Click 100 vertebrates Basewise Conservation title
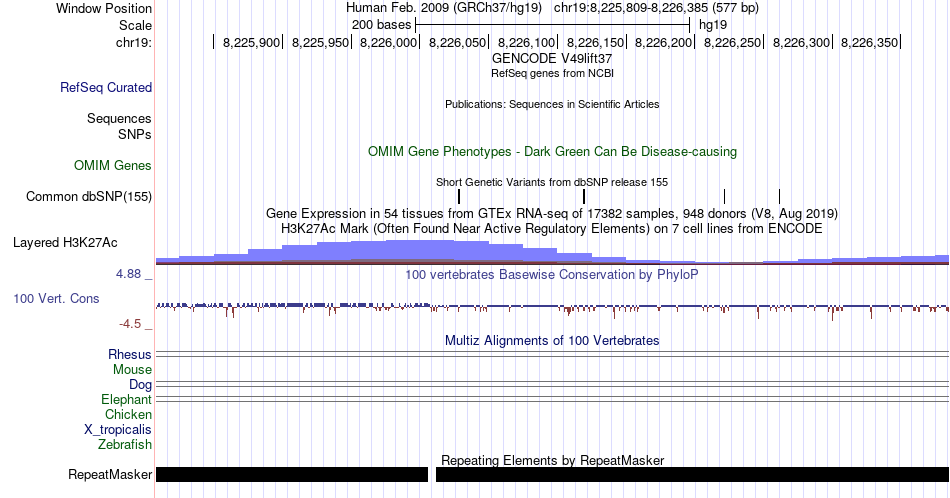This screenshot has height=498, width=950. click(552, 274)
